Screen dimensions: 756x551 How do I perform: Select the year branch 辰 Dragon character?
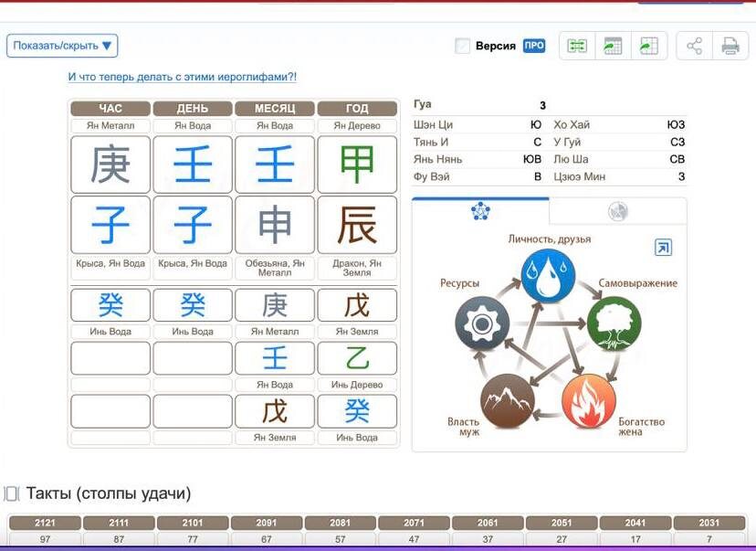[357, 225]
